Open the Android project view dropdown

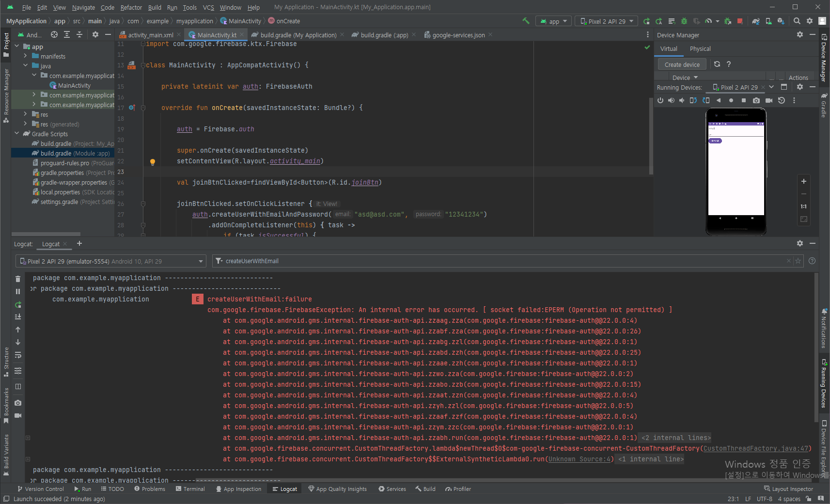point(30,35)
